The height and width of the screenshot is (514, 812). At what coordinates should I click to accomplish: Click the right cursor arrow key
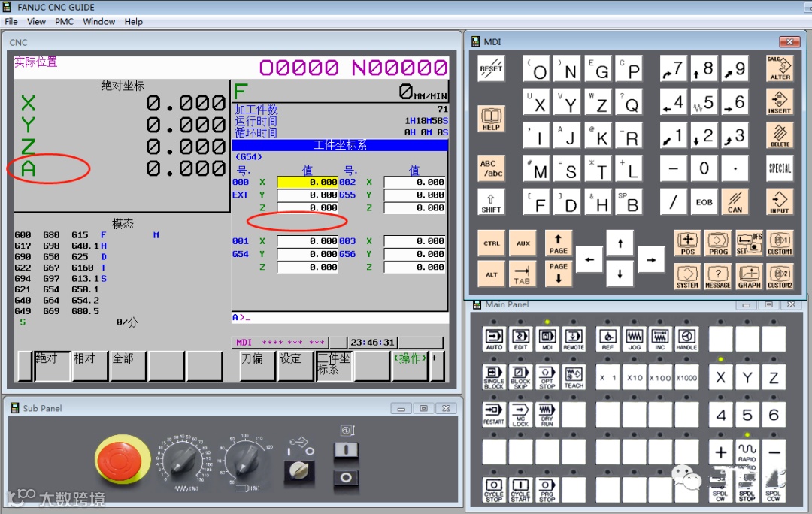(x=651, y=259)
